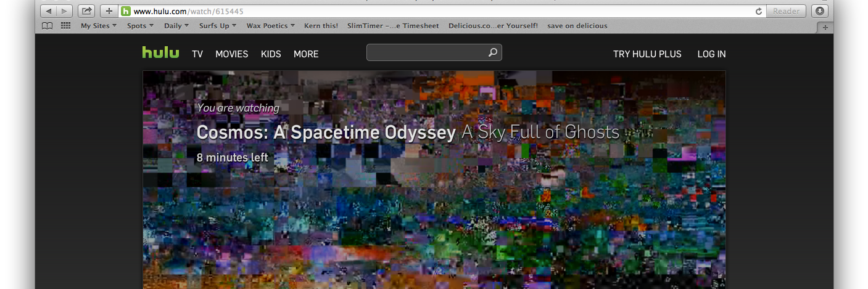868x289 pixels.
Task: Open the TV menu on Hulu
Action: [x=197, y=54]
